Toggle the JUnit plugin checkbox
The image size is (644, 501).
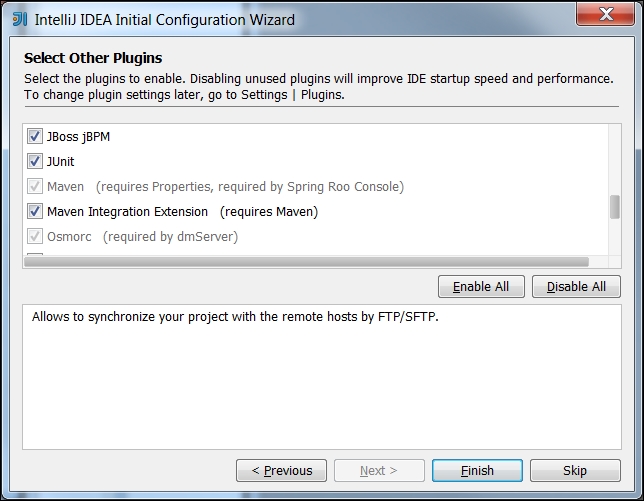click(x=35, y=161)
